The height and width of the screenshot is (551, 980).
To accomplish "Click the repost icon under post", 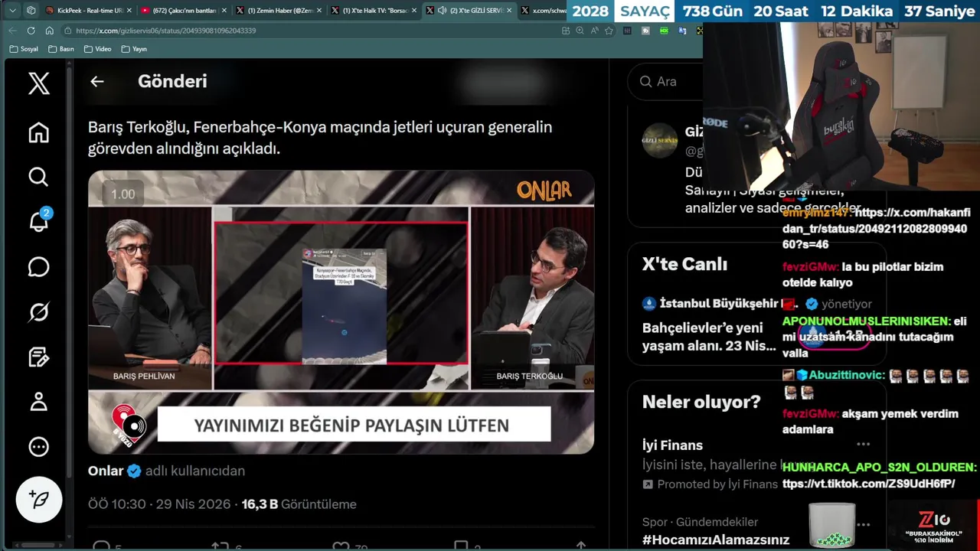I will point(220,546).
